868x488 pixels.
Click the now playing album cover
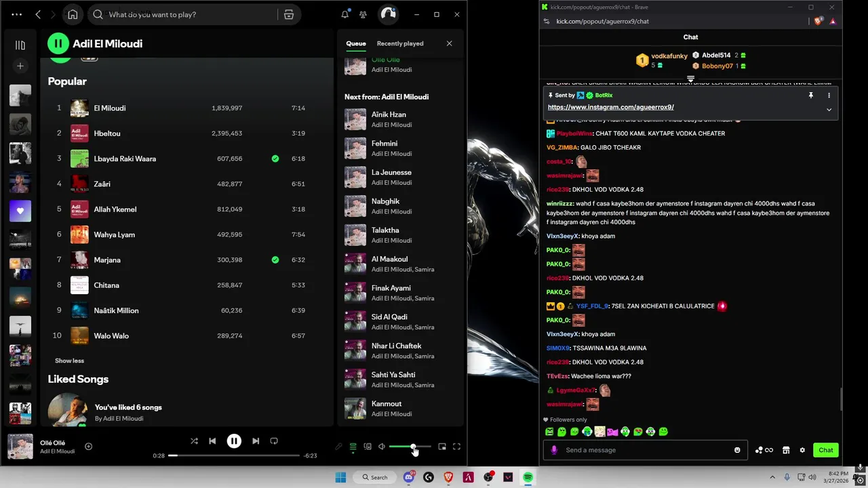point(20,447)
